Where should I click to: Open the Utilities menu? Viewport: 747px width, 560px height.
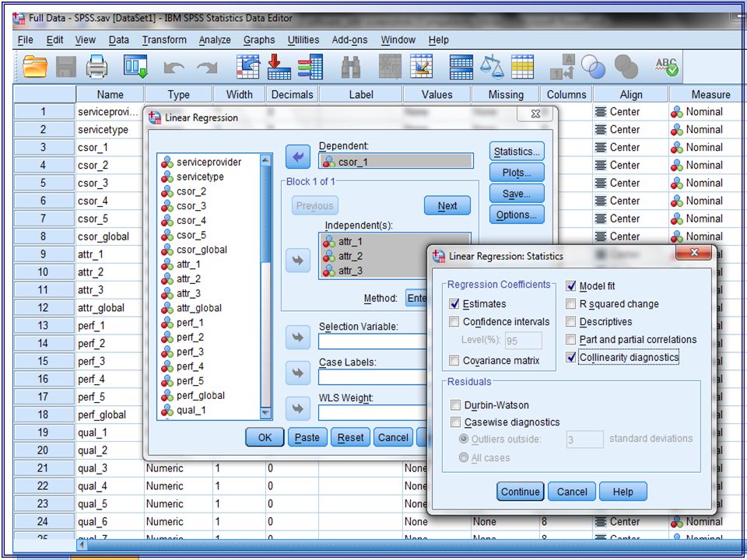(303, 40)
